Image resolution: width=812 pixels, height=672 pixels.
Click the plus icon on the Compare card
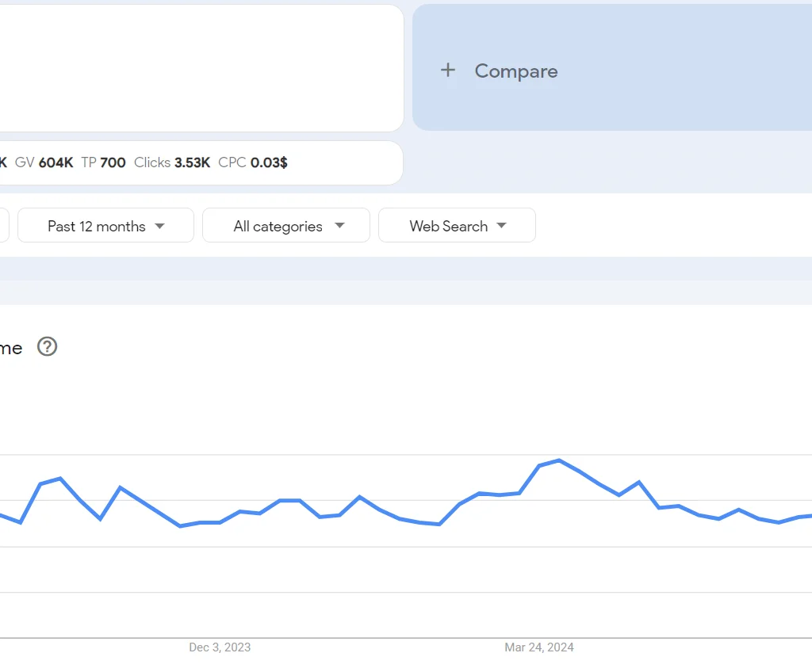(x=448, y=70)
